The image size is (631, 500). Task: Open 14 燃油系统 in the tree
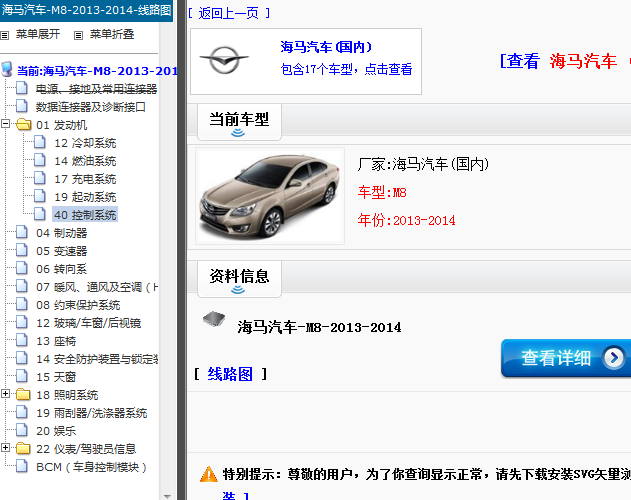point(85,161)
